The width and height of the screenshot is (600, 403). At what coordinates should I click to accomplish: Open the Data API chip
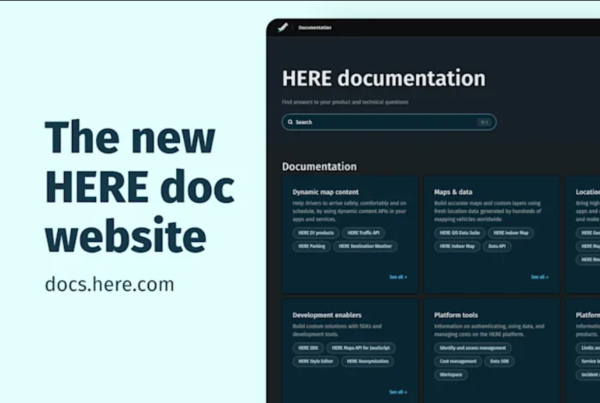pyautogui.click(x=498, y=246)
